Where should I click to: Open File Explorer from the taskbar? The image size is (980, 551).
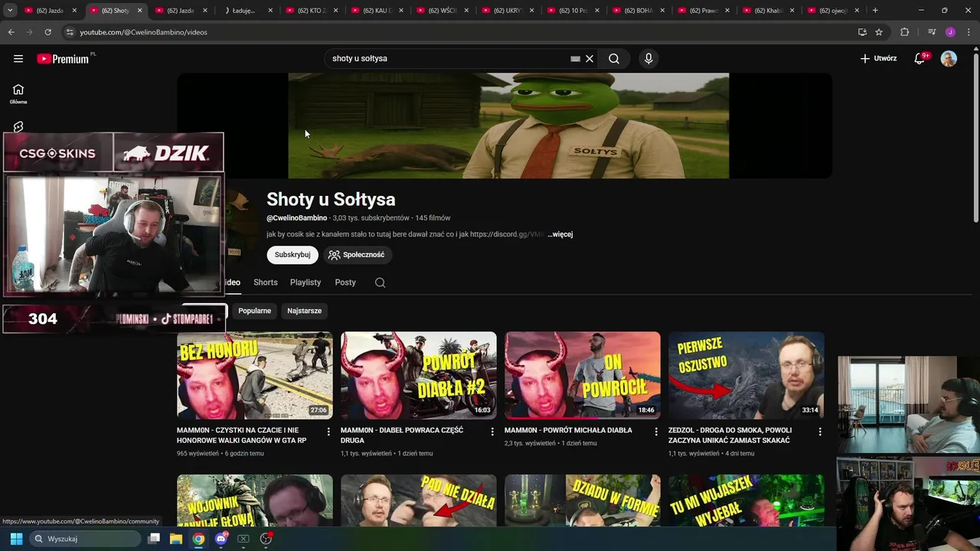point(176,539)
